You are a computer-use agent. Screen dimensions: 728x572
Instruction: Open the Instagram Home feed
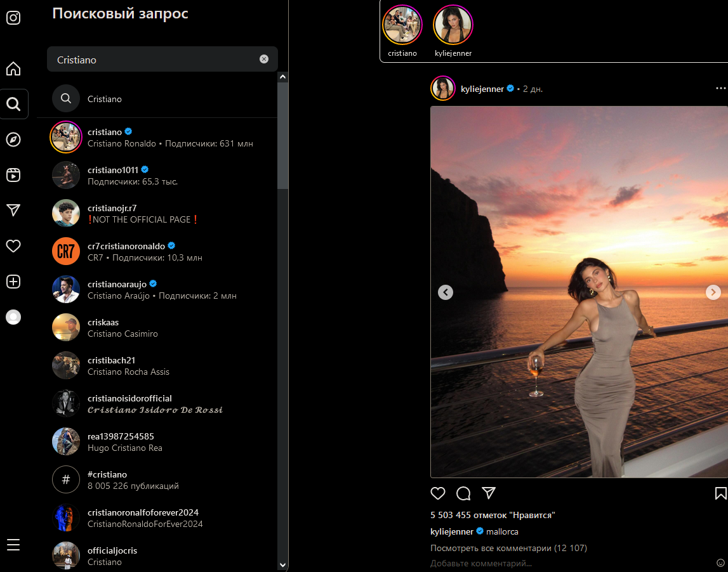point(13,68)
